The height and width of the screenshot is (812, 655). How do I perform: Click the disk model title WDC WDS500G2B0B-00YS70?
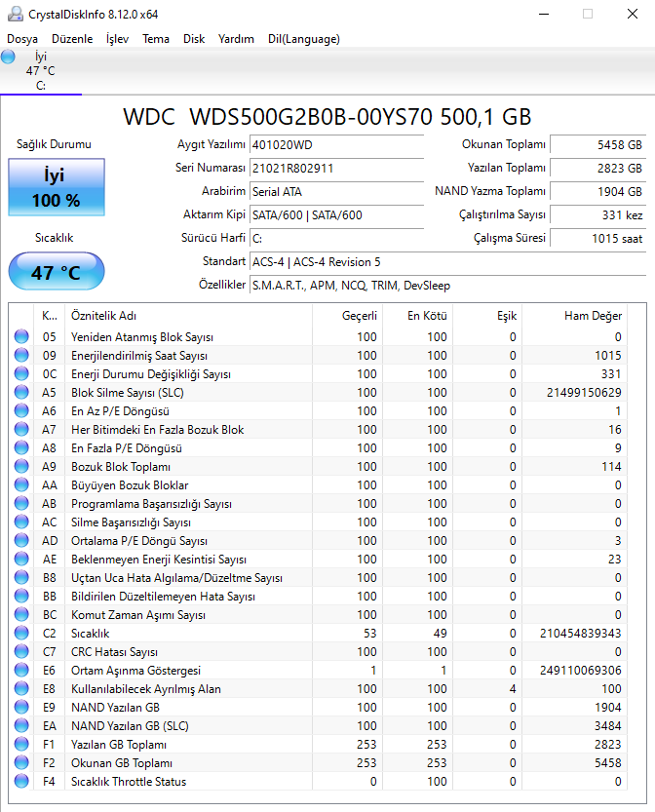pyautogui.click(x=327, y=117)
